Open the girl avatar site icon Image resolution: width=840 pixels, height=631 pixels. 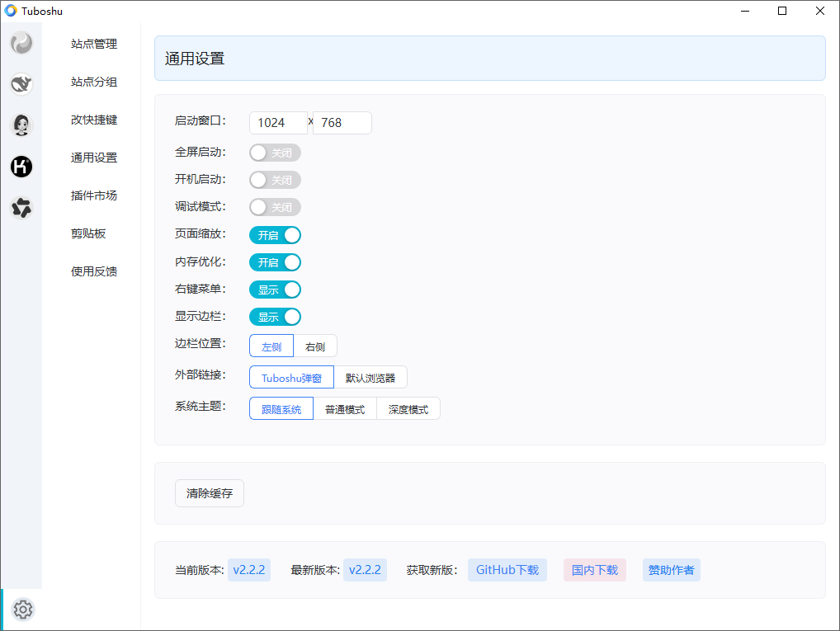click(x=21, y=125)
